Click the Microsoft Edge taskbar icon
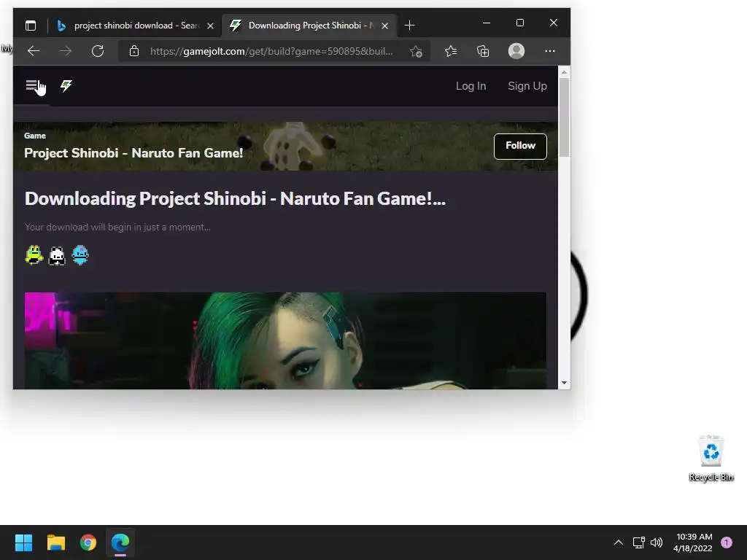747x560 pixels. 120,542
